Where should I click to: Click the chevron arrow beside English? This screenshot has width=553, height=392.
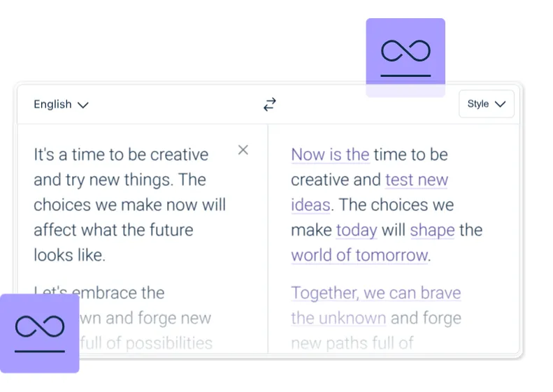[x=83, y=106]
